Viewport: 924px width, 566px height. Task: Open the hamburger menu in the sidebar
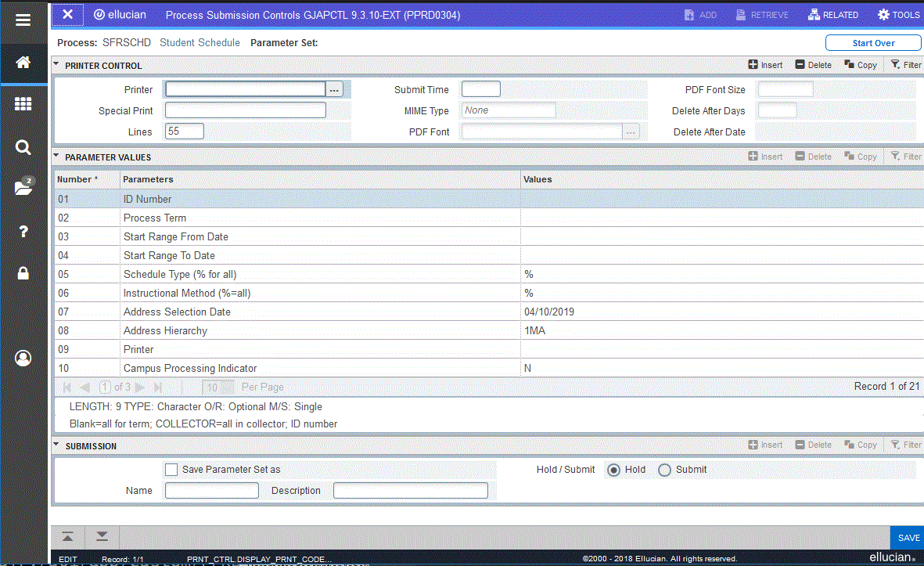pos(23,20)
